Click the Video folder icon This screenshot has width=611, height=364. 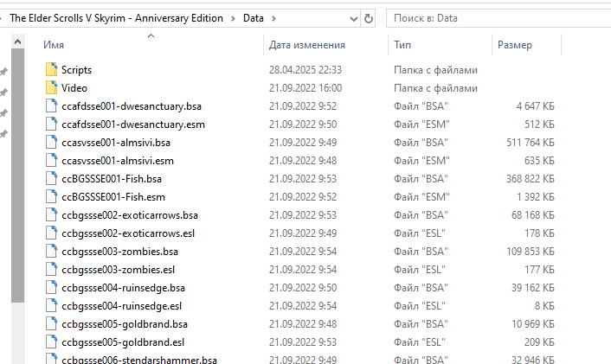[x=51, y=88]
